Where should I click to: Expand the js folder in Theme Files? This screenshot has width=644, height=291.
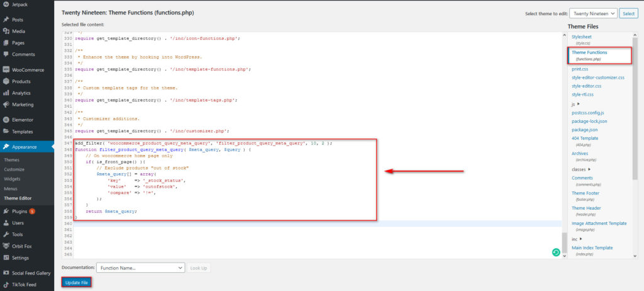[575, 105]
